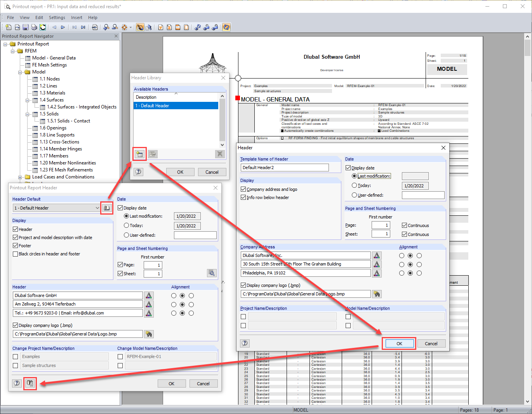Click the orange refresh toolbar icon
This screenshot has width=532, height=414.
coord(226,27)
